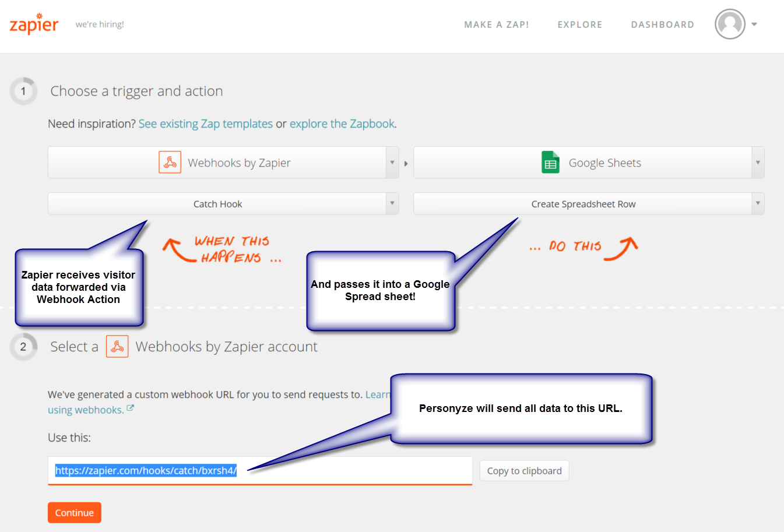Click the external link icon after 'using webhooks'
This screenshot has height=532, width=784.
click(131, 408)
